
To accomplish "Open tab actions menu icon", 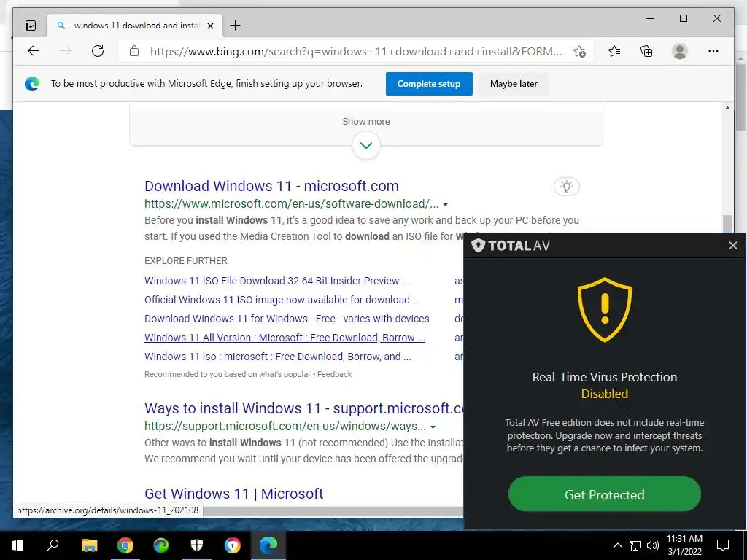I will click(31, 26).
